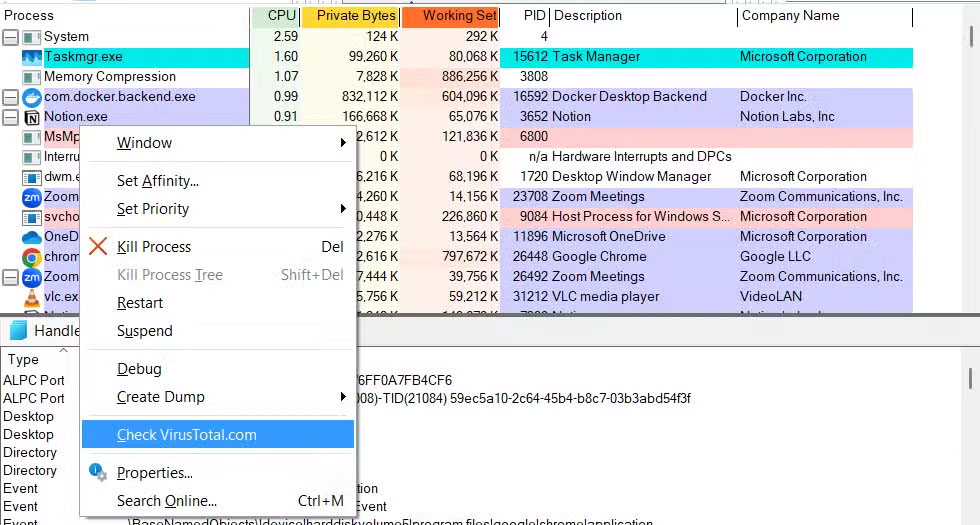The image size is (980, 525).
Task: Click the Task Manager icon beside Taskmgr.exe
Action: pos(31,57)
